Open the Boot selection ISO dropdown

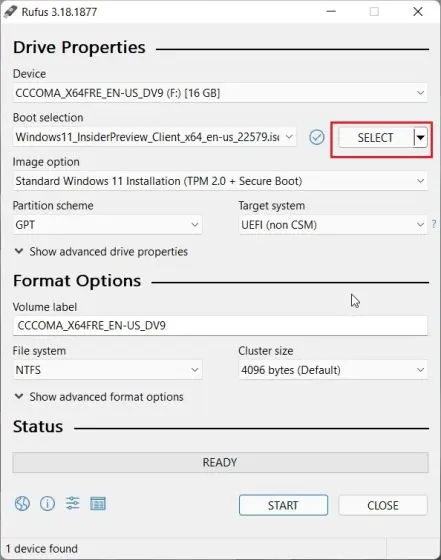(154, 137)
